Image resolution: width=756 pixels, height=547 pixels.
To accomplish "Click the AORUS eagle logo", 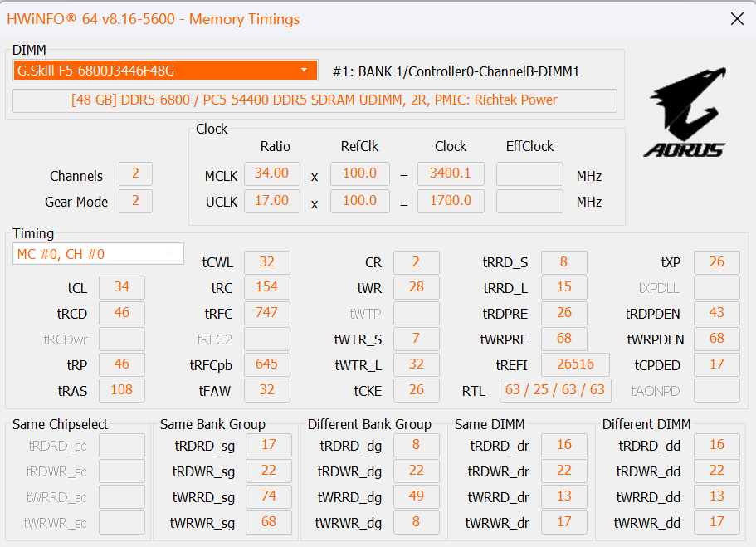I will click(685, 112).
